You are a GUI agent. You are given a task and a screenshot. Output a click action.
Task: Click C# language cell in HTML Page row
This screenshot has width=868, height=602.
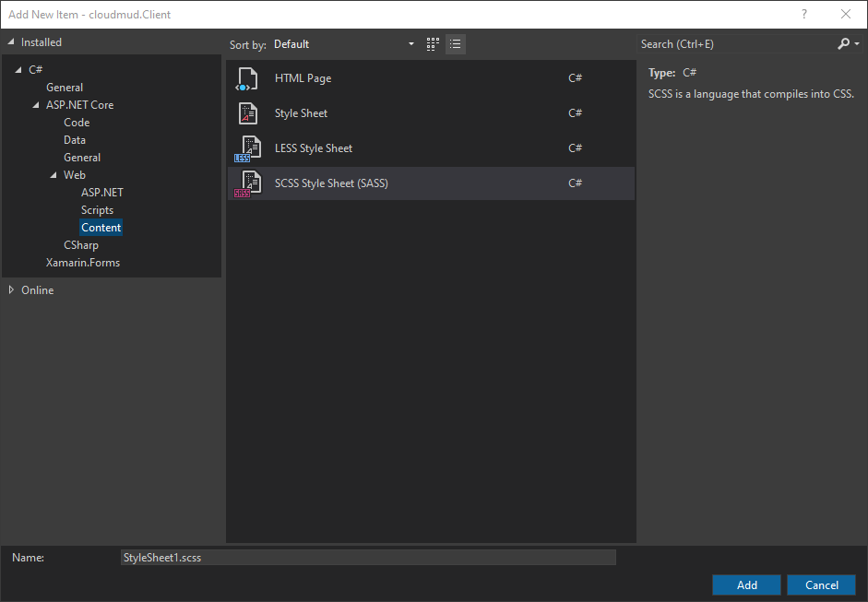pos(575,78)
